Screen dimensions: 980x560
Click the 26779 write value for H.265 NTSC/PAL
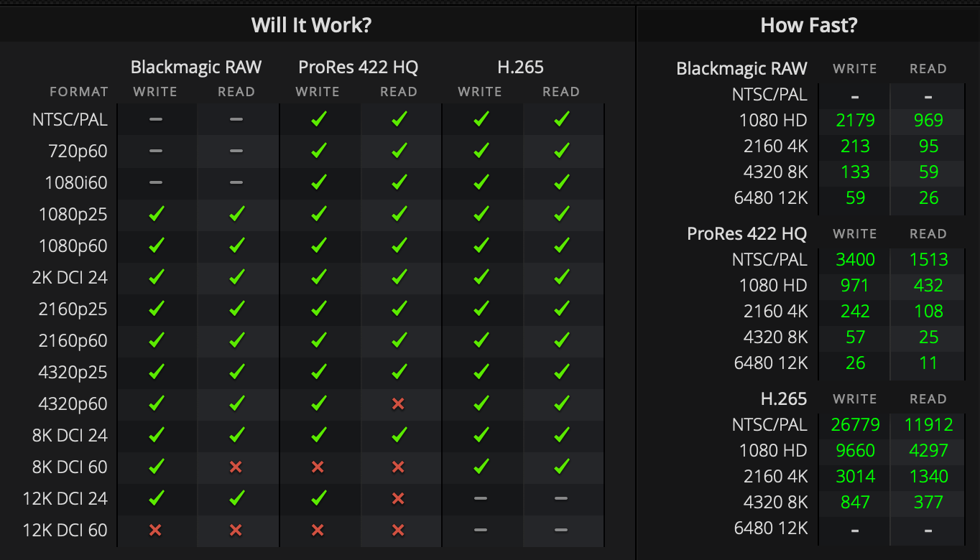855,424
